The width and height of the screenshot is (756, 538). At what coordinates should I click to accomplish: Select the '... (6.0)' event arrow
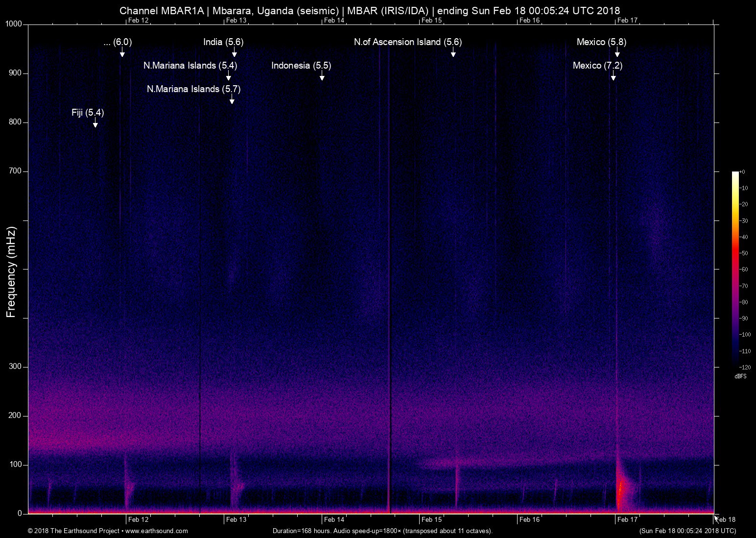pyautogui.click(x=122, y=54)
